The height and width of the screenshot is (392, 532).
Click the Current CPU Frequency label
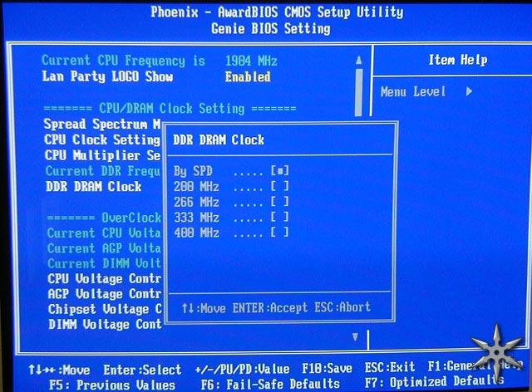(x=124, y=61)
